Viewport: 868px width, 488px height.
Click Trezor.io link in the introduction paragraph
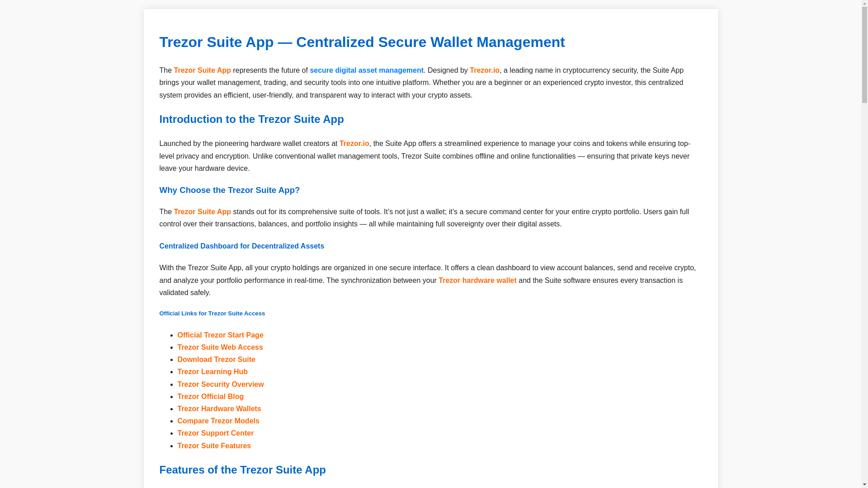[x=354, y=143]
